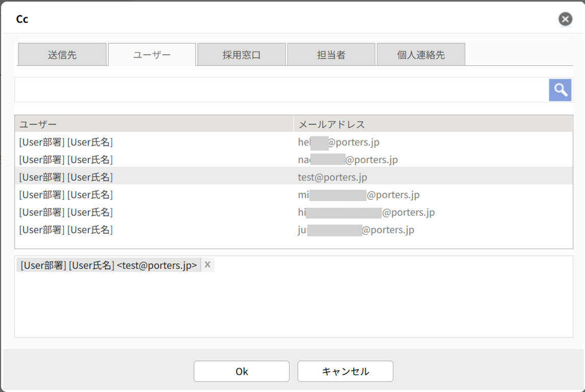Open the 採用窓口 tab

click(x=241, y=55)
